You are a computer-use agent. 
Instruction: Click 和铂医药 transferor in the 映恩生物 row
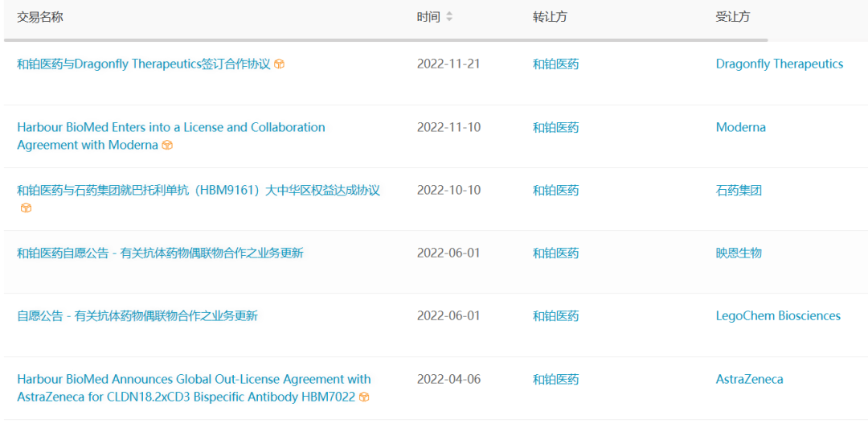(x=556, y=253)
